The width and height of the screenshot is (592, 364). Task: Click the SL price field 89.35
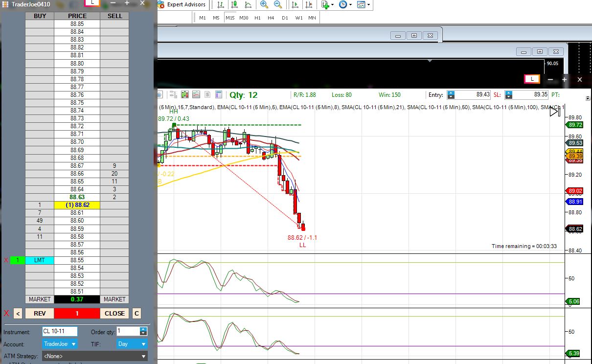coord(531,95)
